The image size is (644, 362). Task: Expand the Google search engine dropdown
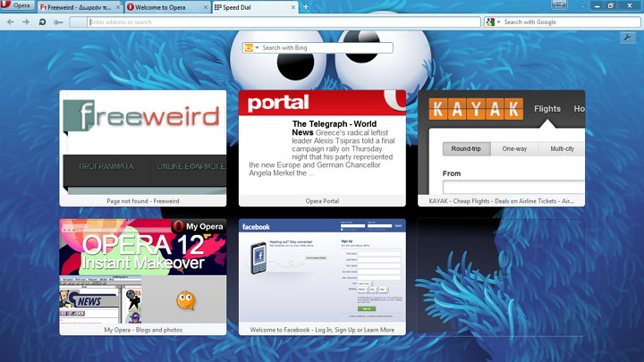tap(498, 21)
